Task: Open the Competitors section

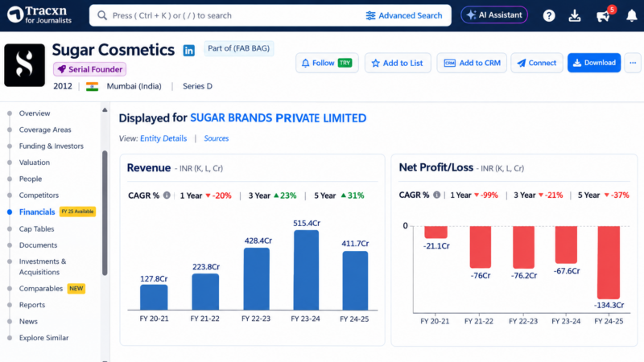Action: 39,195
